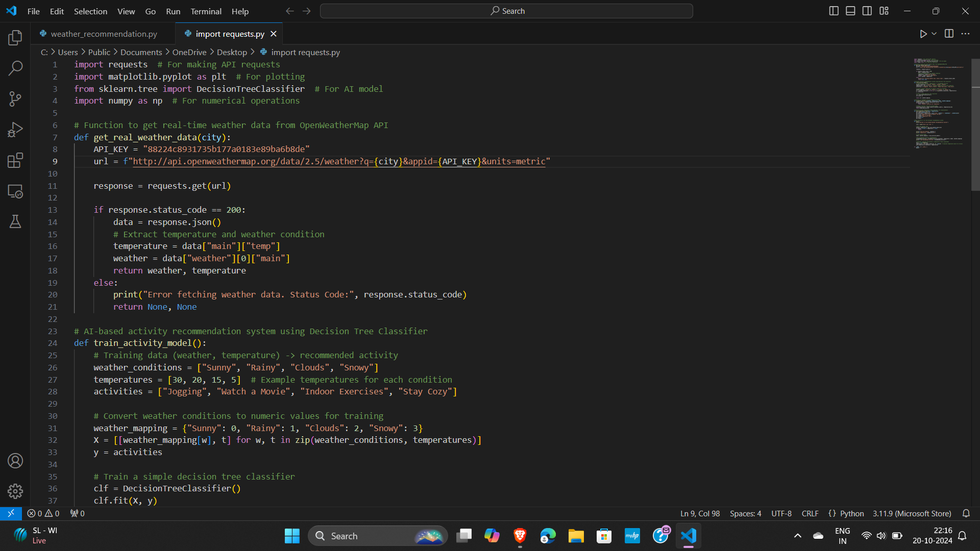Click the editor vertical scrollbar thumb
The width and height of the screenshot is (980, 551).
pyautogui.click(x=975, y=125)
